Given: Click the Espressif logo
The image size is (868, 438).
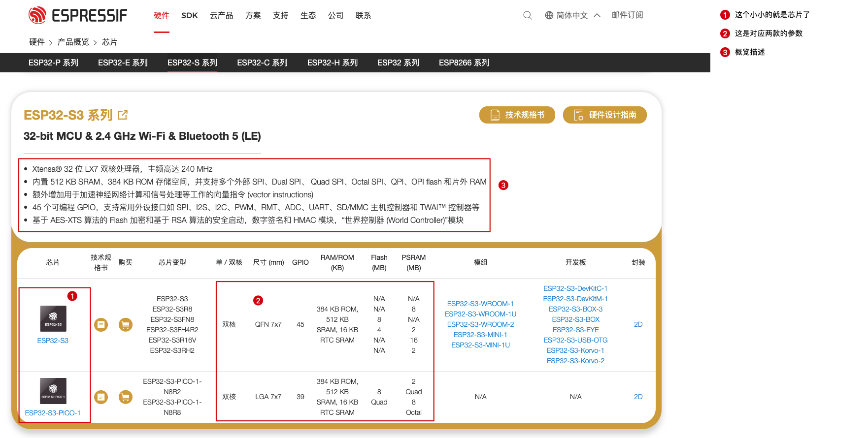Looking at the screenshot, I should (x=78, y=15).
